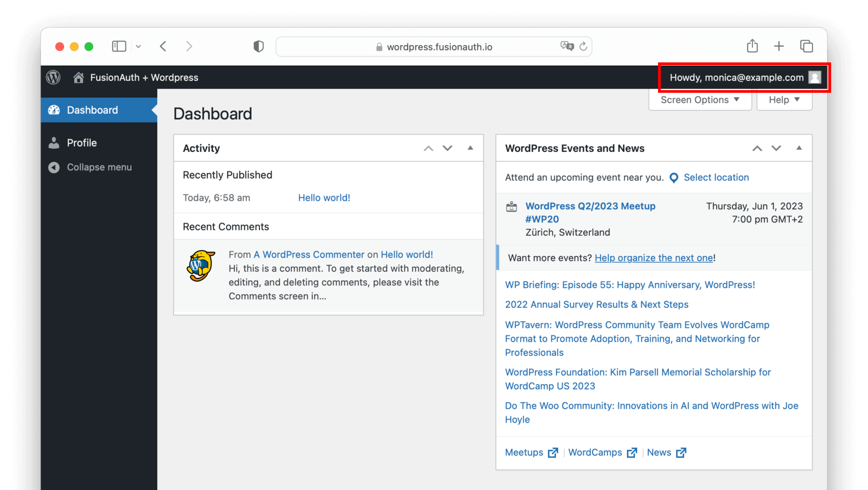
Task: Open the WordCamps external link
Action: click(603, 453)
